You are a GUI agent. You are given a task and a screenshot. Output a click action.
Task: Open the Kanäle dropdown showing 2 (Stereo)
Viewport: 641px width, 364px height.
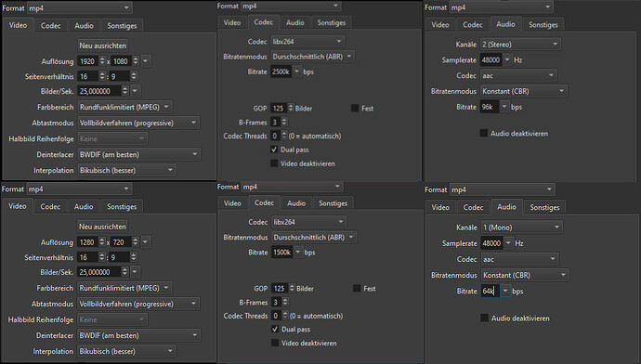pos(520,45)
